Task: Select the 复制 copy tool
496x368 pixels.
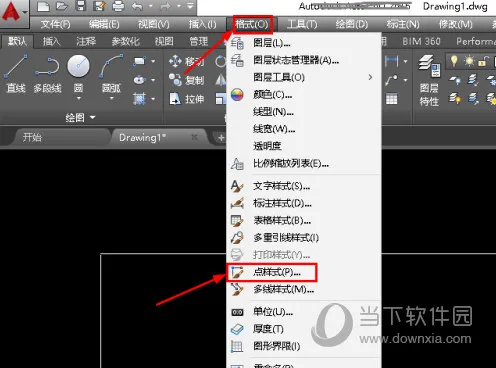Action: [x=186, y=80]
